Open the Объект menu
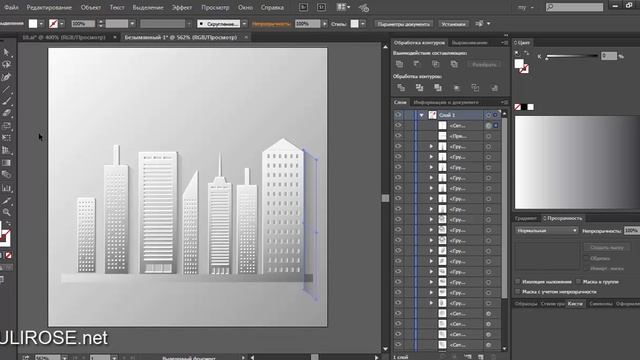Image resolution: width=640 pixels, height=360 pixels. point(91,7)
